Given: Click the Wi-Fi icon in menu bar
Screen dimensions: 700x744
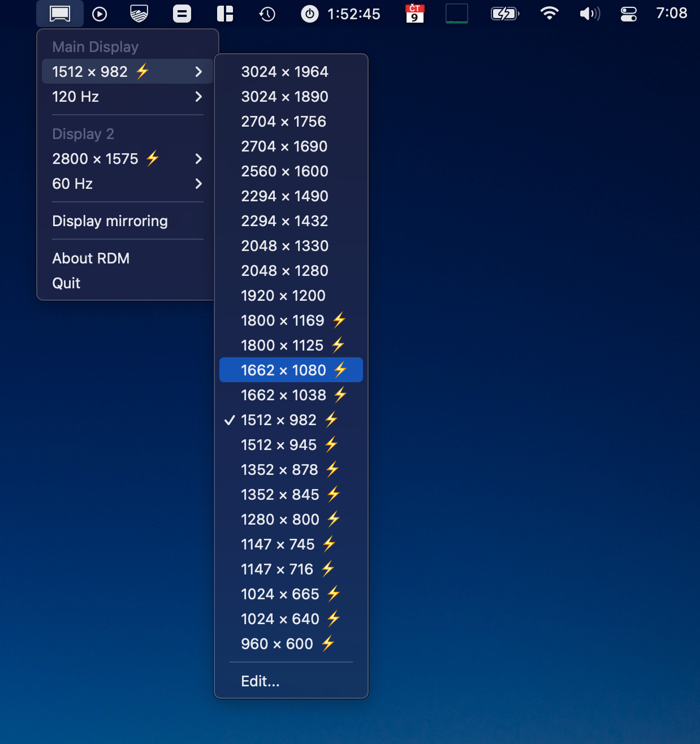Looking at the screenshot, I should [x=549, y=14].
